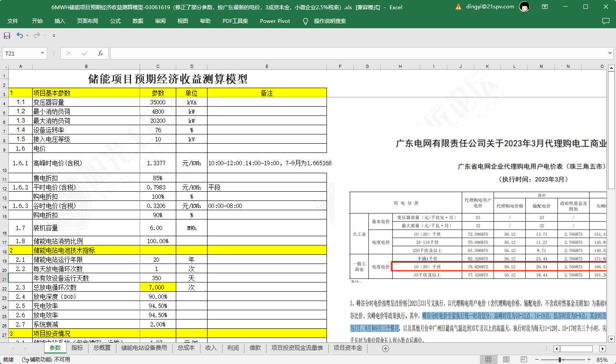Select the 储能电站电池技术指标 header cell

86,250
